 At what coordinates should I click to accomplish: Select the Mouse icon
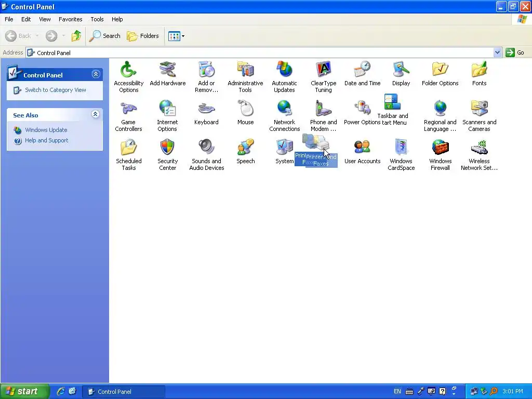[245, 109]
